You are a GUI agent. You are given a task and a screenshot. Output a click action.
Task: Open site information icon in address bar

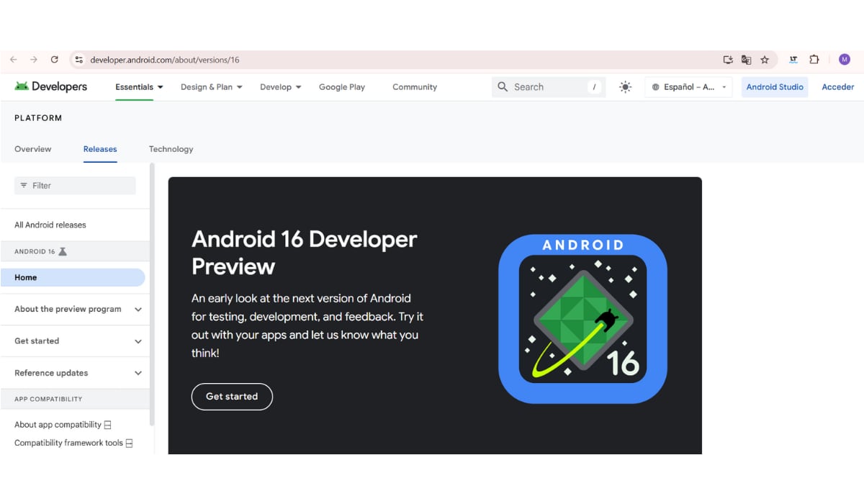[79, 60]
